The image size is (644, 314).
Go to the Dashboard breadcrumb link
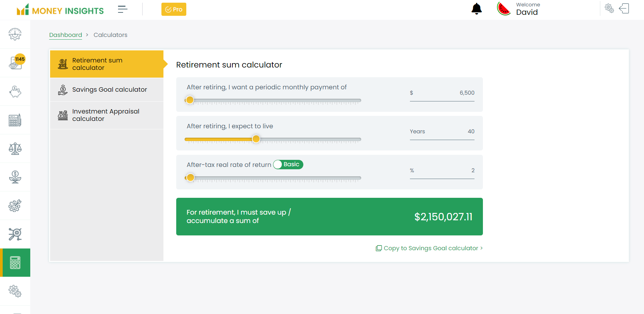(66, 35)
